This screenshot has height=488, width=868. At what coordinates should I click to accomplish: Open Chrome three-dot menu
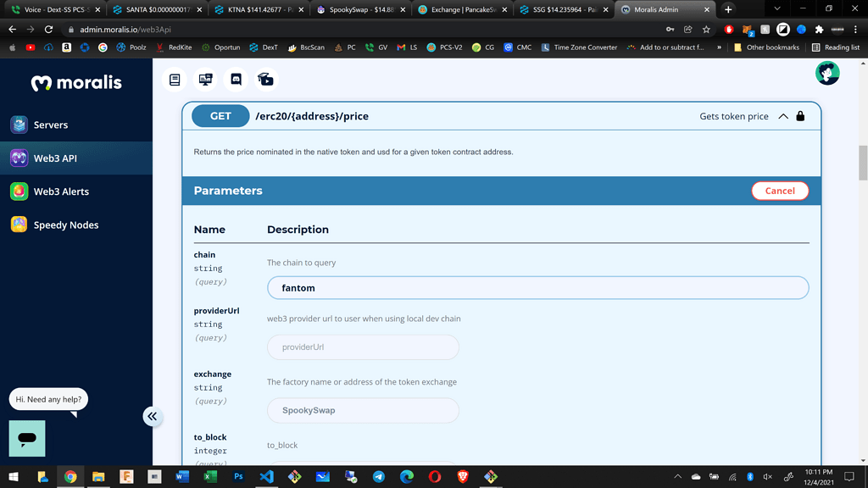855,30
